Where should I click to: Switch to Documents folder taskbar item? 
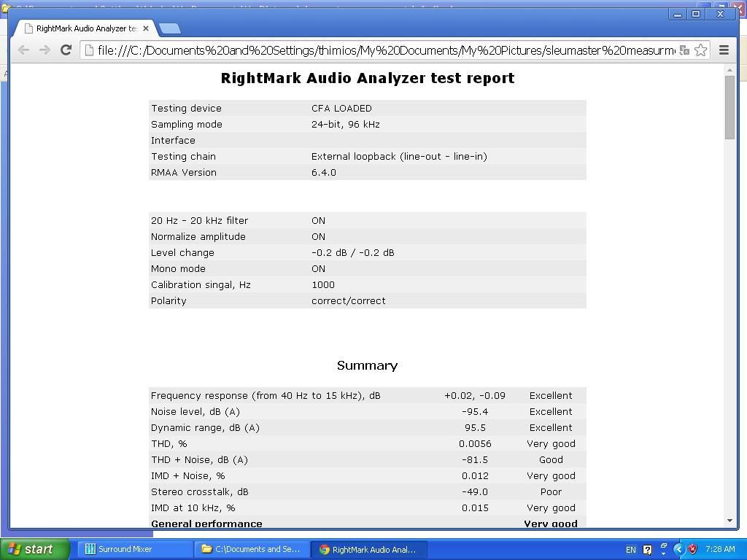[252, 549]
